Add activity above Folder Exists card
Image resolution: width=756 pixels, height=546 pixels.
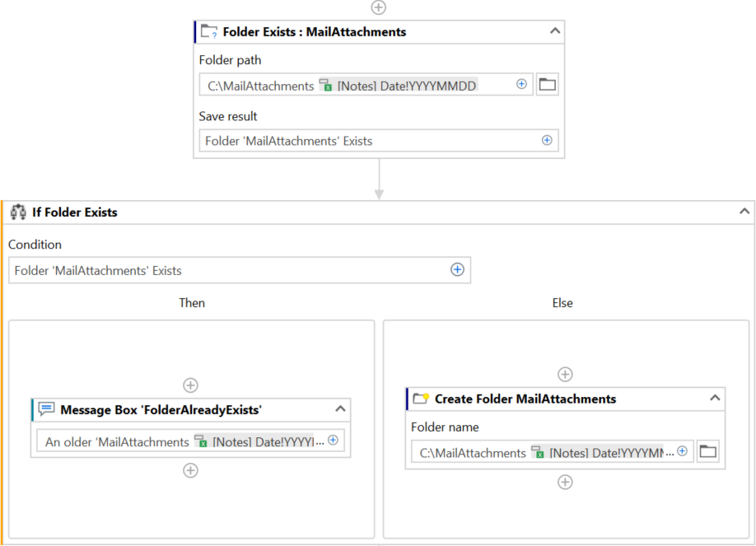[x=379, y=7]
